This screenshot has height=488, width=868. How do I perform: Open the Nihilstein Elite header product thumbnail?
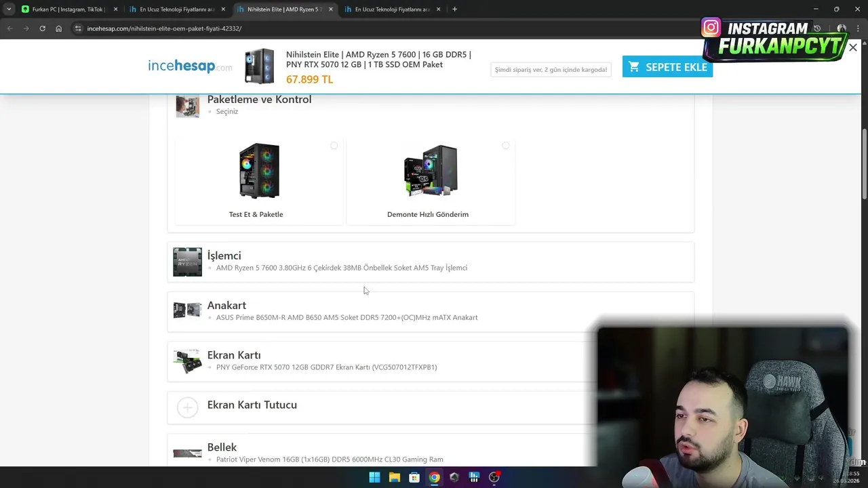pos(259,66)
